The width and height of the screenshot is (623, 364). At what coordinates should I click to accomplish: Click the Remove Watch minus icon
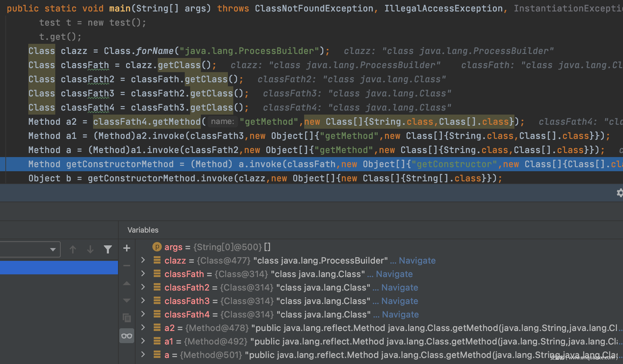127,266
